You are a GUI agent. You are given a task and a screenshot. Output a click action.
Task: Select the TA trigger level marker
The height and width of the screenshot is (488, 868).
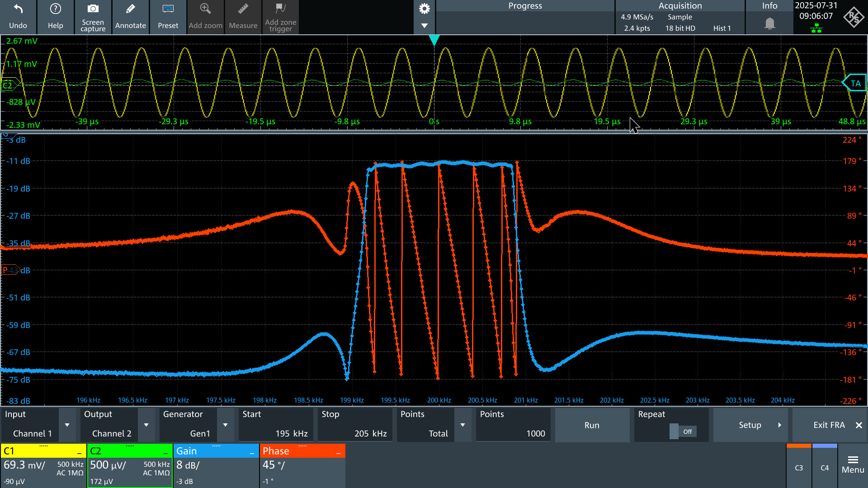click(855, 83)
